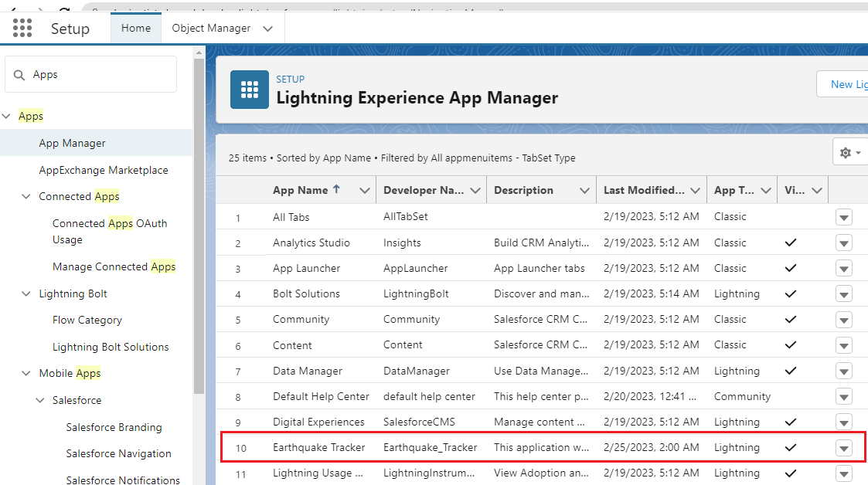This screenshot has height=485, width=868.
Task: Open row actions for Default Help Center
Action: 843,396
